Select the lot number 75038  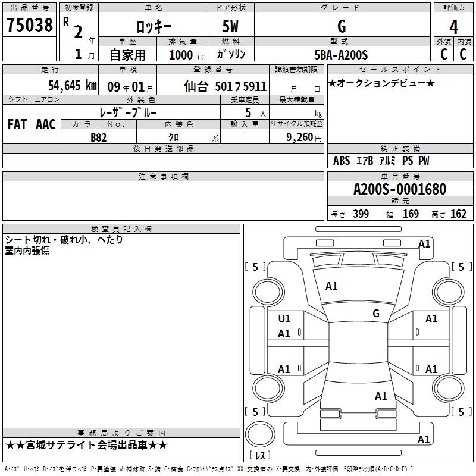(x=29, y=25)
